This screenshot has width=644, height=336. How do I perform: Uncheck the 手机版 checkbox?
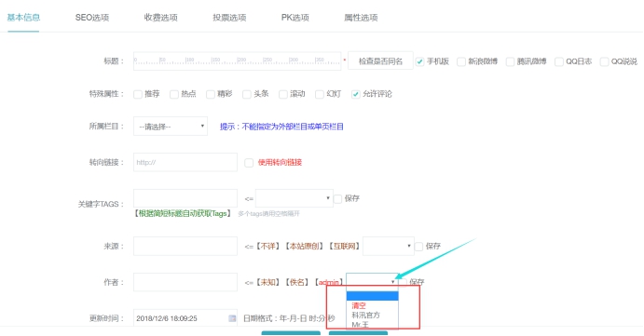419,61
